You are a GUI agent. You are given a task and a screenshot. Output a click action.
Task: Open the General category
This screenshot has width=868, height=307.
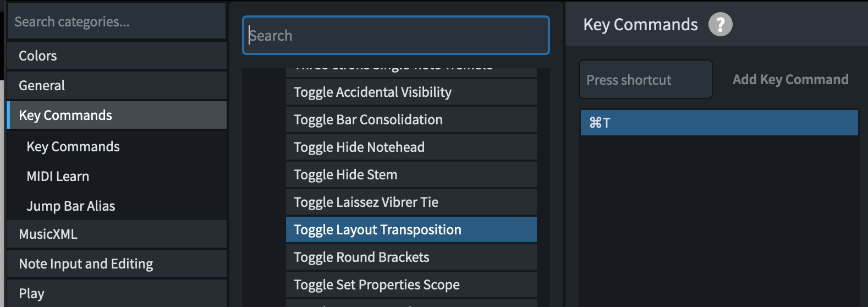coord(116,86)
